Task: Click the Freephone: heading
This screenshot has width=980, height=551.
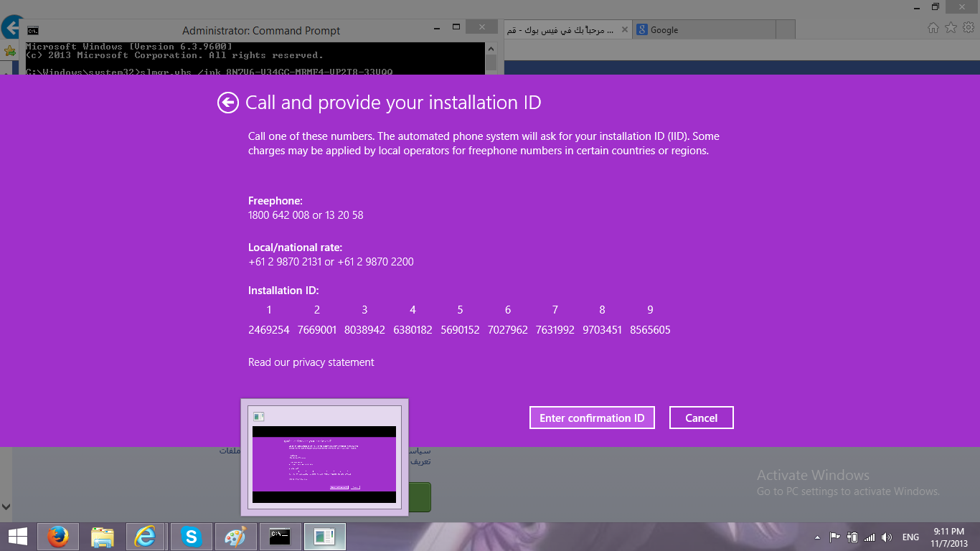Action: point(275,201)
